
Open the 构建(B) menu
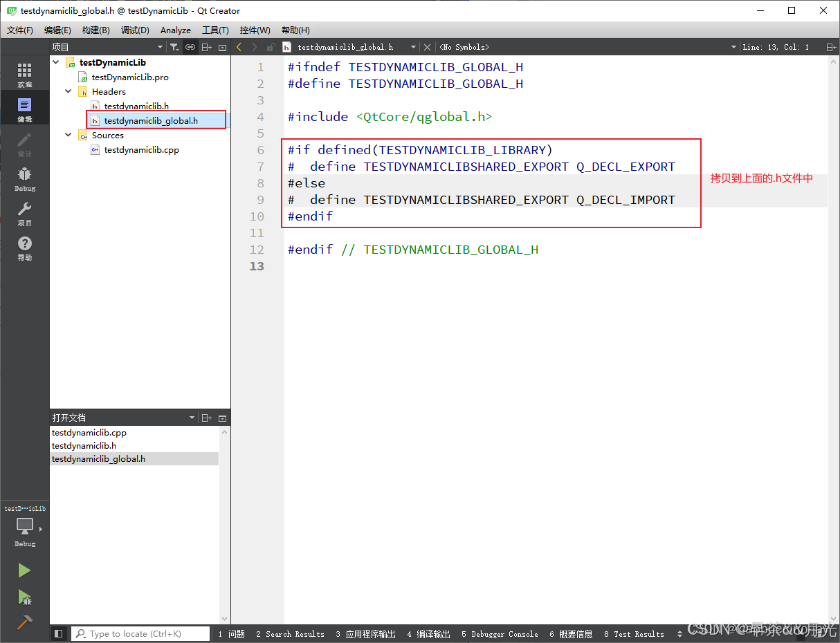click(x=95, y=30)
